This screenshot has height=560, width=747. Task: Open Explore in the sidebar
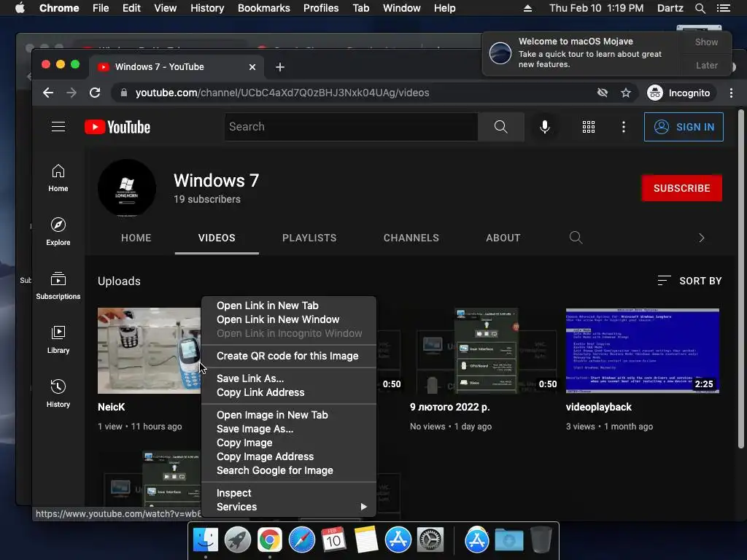58,232
